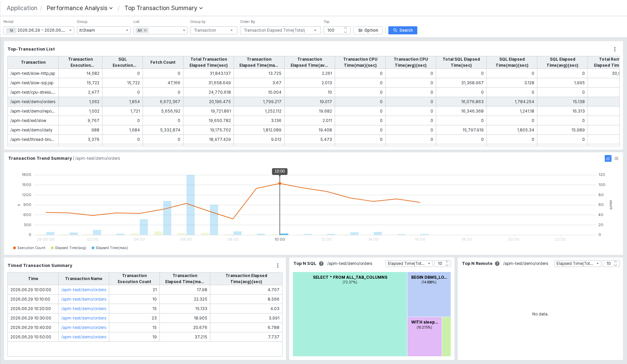The height and width of the screenshot is (364, 627).
Task: Toggle Elapsed Time(avg) legend series
Action: coord(68,248)
